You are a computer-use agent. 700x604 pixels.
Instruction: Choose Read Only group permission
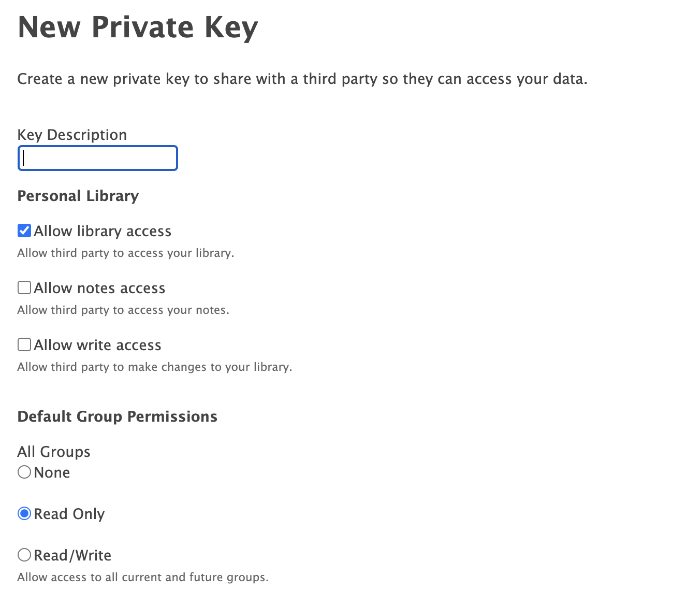pos(24,513)
